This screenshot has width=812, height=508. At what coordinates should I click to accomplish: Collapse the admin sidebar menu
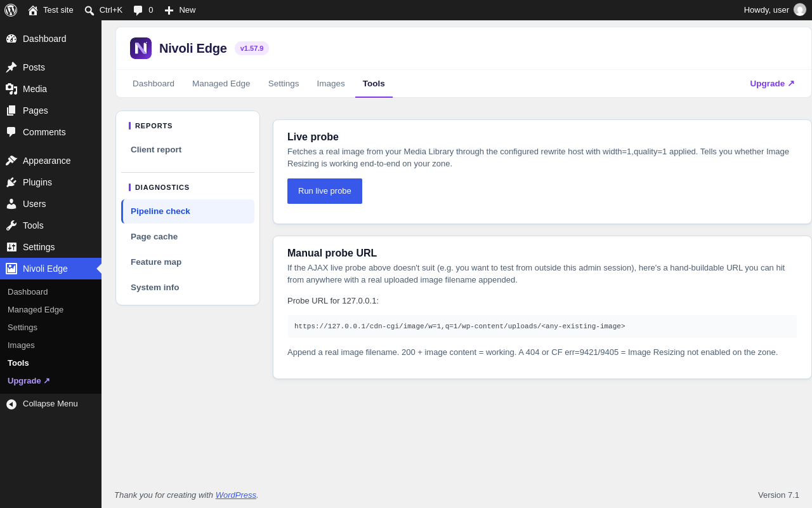point(42,404)
